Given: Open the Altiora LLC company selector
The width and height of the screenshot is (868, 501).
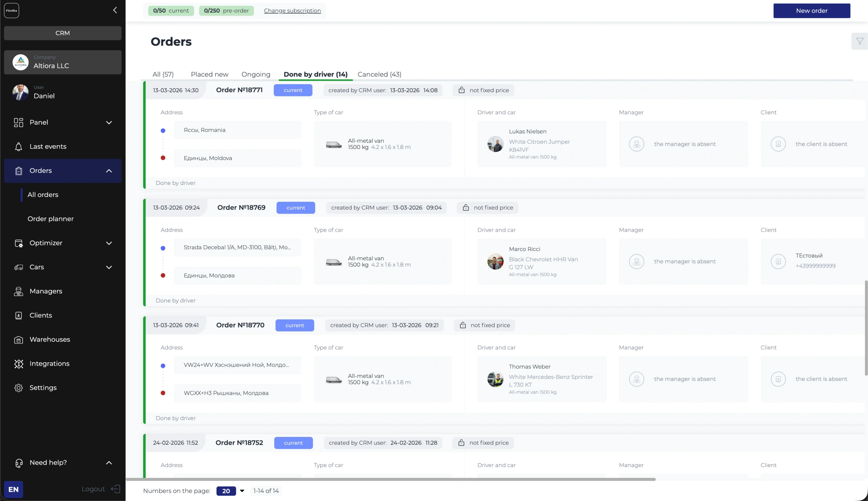Looking at the screenshot, I should tap(63, 62).
